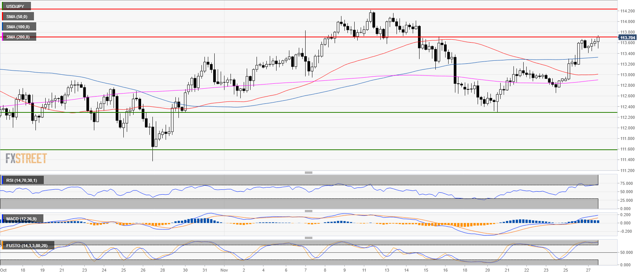Grab the resize handle above RSI panel

308,172
